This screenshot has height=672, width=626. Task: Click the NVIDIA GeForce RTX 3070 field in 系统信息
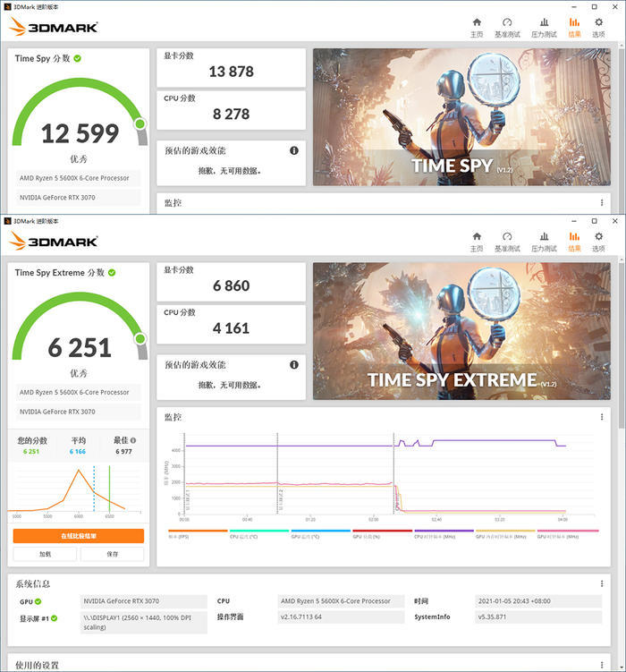coord(143,601)
